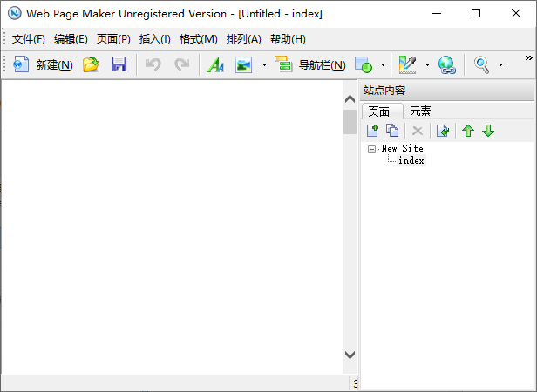Maximize the Web Page Maker window

(x=476, y=14)
